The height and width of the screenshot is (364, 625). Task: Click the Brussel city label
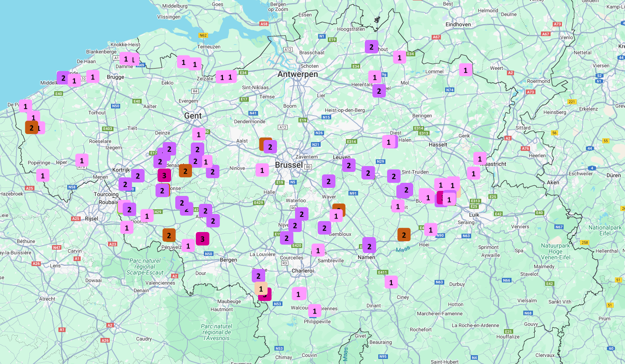pos(289,165)
